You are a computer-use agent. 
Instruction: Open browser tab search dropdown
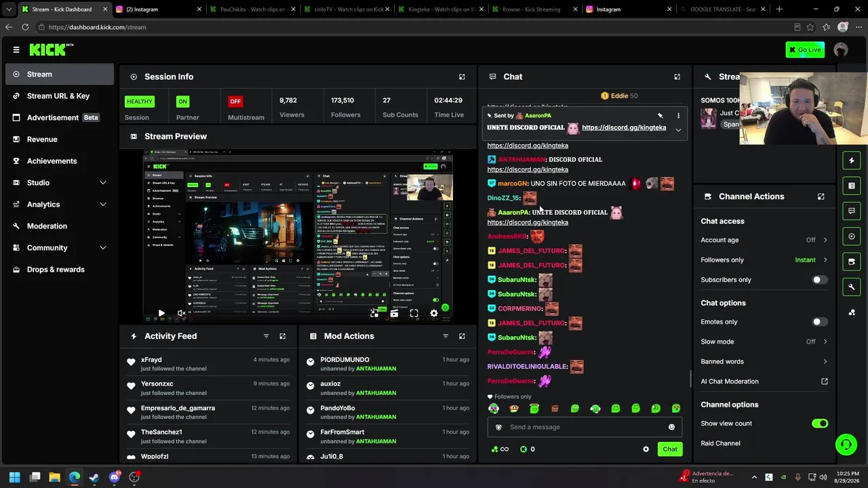click(x=8, y=9)
